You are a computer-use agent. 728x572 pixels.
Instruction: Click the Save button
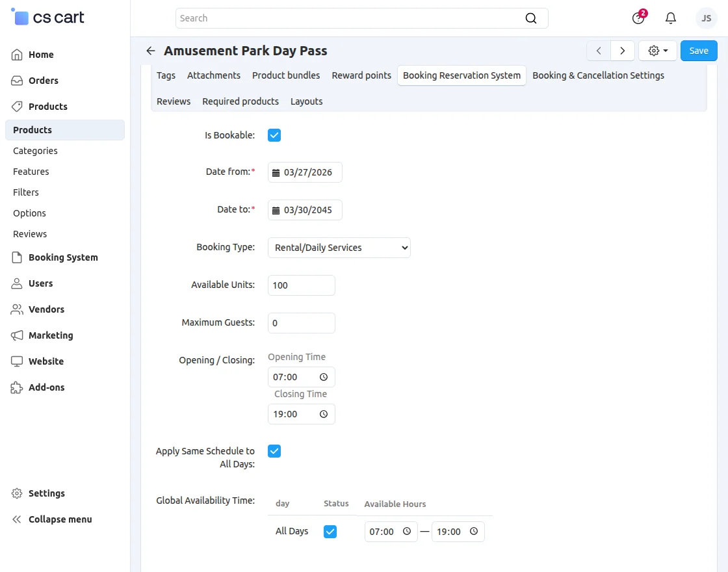coord(699,51)
